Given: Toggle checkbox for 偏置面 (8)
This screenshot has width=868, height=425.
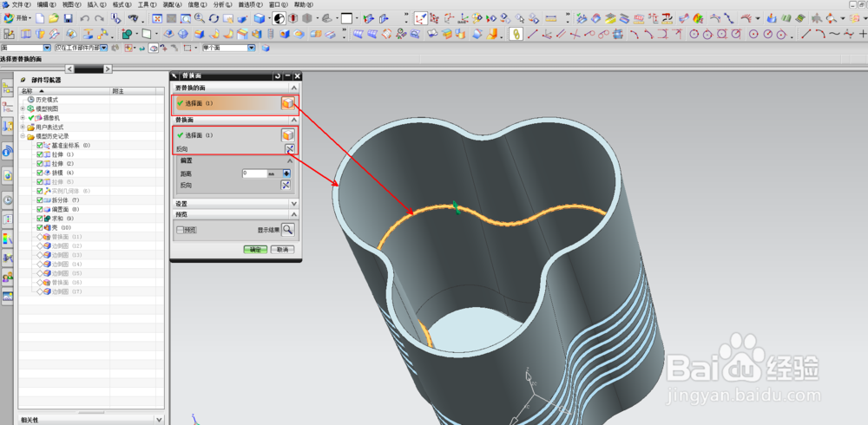Looking at the screenshot, I should click(x=39, y=209).
